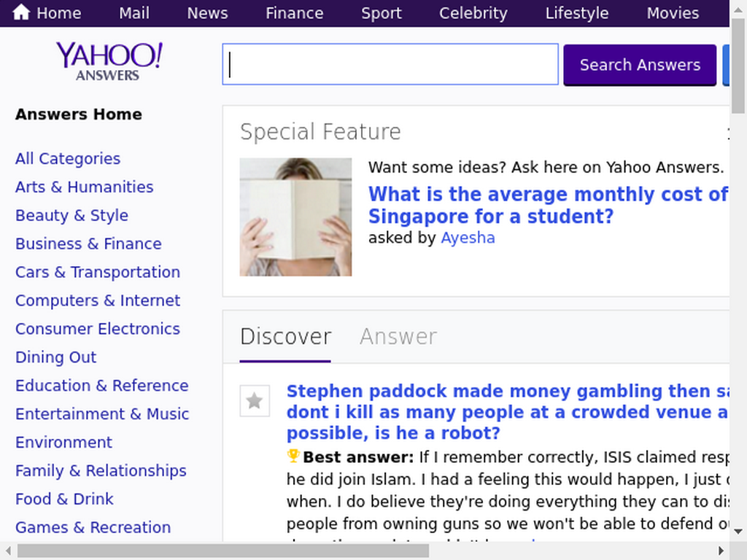Open Lifestyle in the top navigation

tap(577, 13)
